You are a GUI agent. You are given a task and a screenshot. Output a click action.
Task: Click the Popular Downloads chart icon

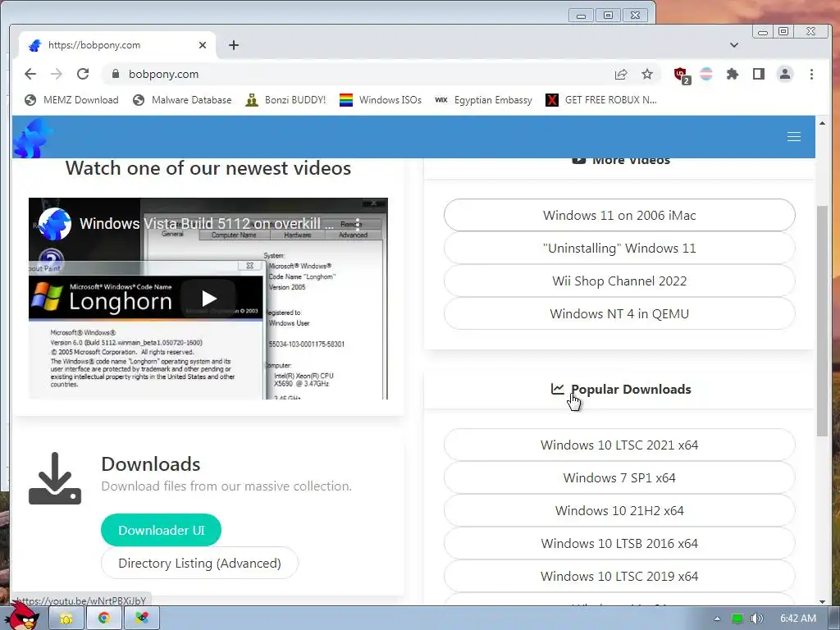[x=557, y=389]
